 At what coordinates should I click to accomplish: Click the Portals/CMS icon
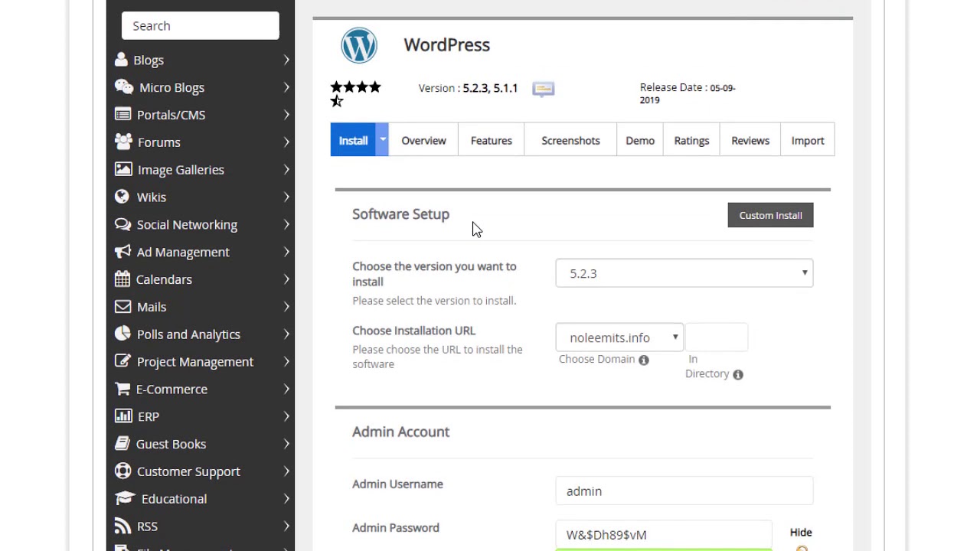[122, 114]
